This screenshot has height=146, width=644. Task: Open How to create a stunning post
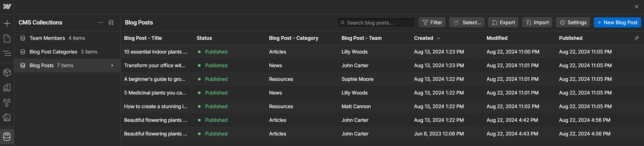click(x=156, y=106)
